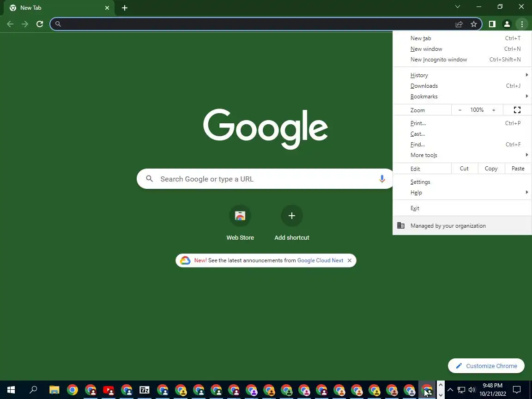Focus the Google search box
Screen dimensions: 532x399
click(x=265, y=179)
